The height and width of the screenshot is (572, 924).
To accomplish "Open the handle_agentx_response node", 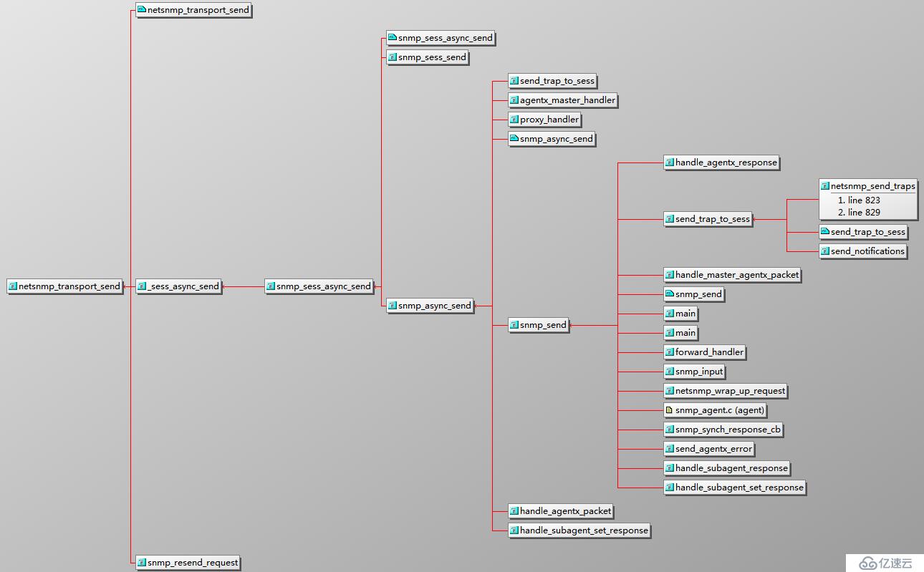I will tap(721, 163).
